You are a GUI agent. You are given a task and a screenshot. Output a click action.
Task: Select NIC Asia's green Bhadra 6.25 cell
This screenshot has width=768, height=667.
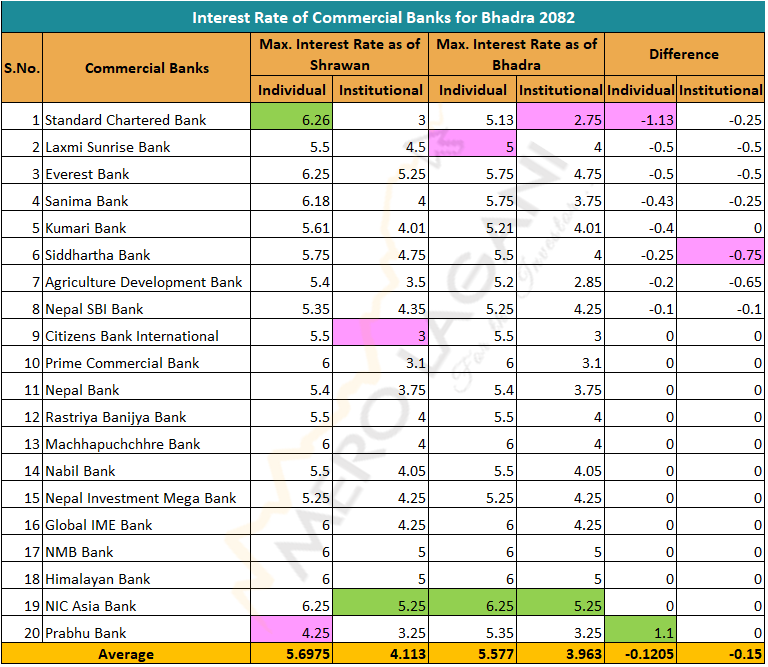pyautogui.click(x=473, y=602)
